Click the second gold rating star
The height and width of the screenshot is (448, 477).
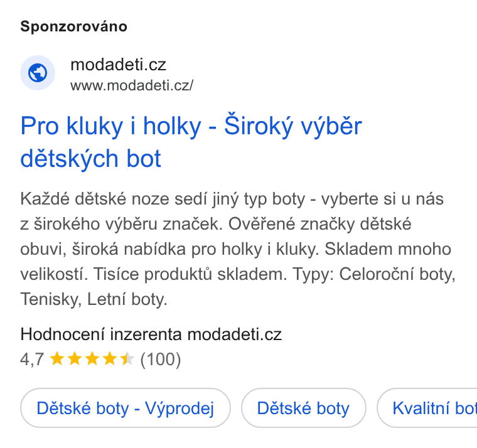coord(75,358)
